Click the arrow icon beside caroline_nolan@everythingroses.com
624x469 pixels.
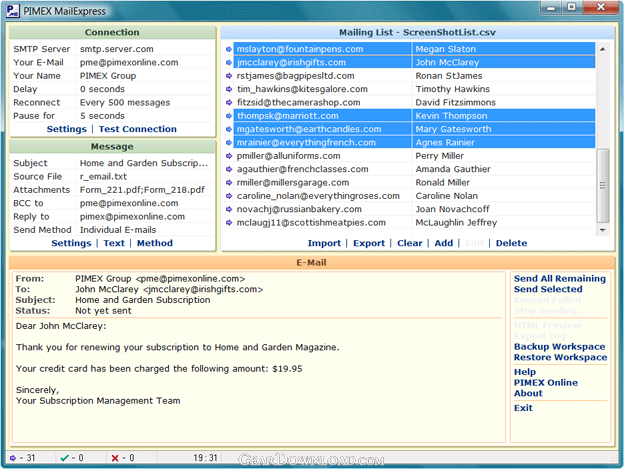[229, 196]
